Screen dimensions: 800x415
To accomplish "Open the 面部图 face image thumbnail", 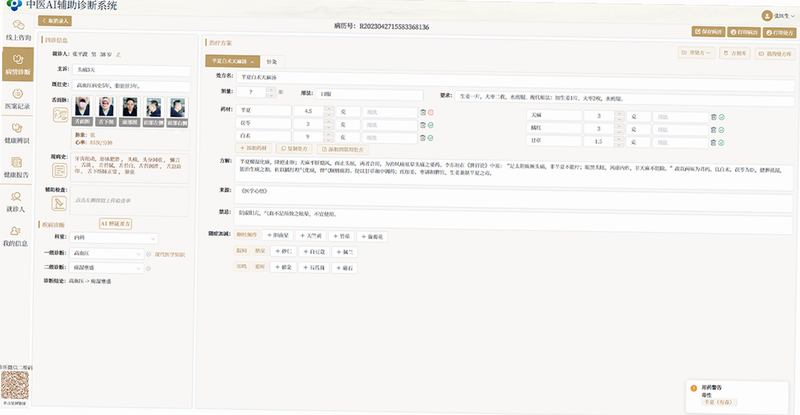I will (x=130, y=112).
